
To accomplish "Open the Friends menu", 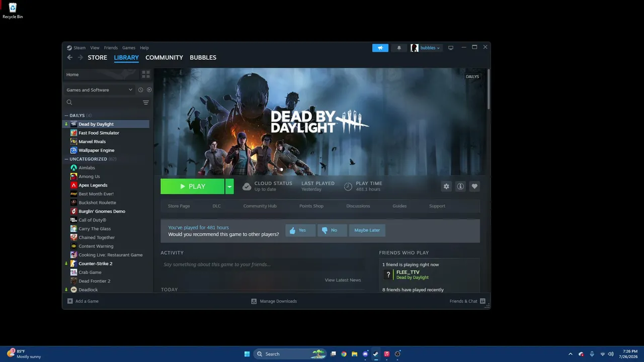I will click(111, 48).
